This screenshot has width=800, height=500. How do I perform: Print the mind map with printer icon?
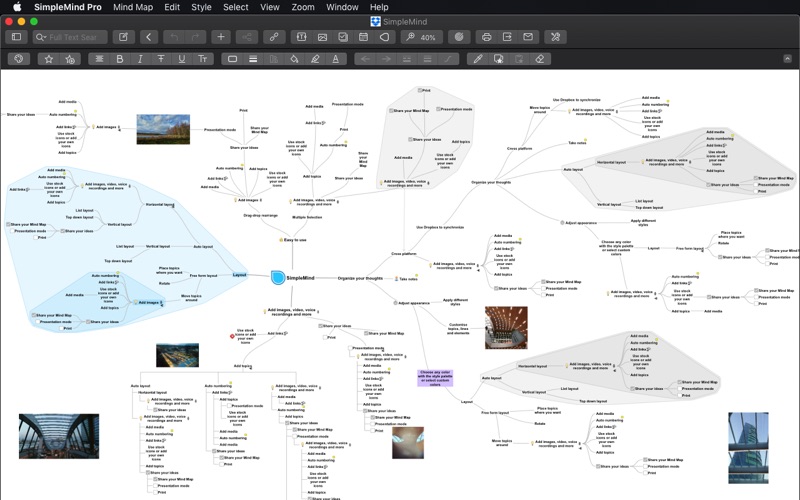486,37
